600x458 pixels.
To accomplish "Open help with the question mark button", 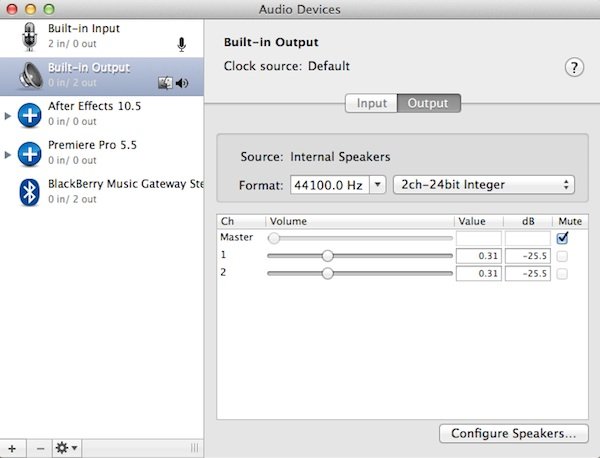I will (574, 67).
